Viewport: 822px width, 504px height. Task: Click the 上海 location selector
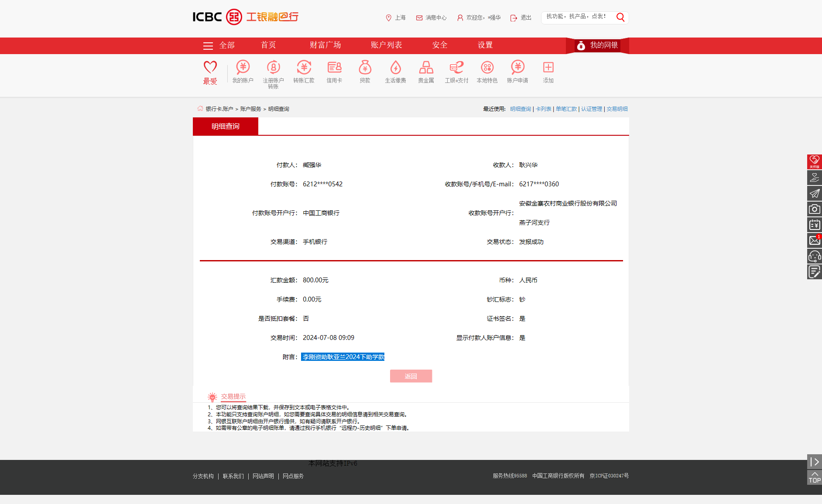(x=396, y=17)
